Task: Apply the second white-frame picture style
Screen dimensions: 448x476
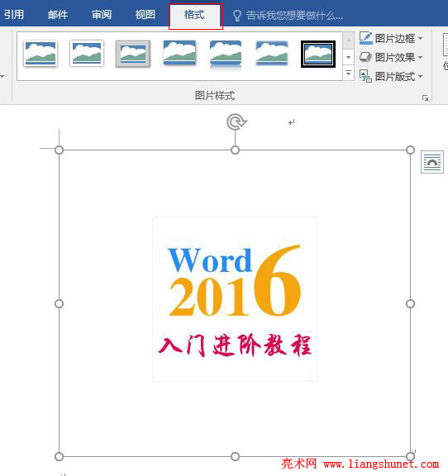Action: pyautogui.click(x=87, y=54)
